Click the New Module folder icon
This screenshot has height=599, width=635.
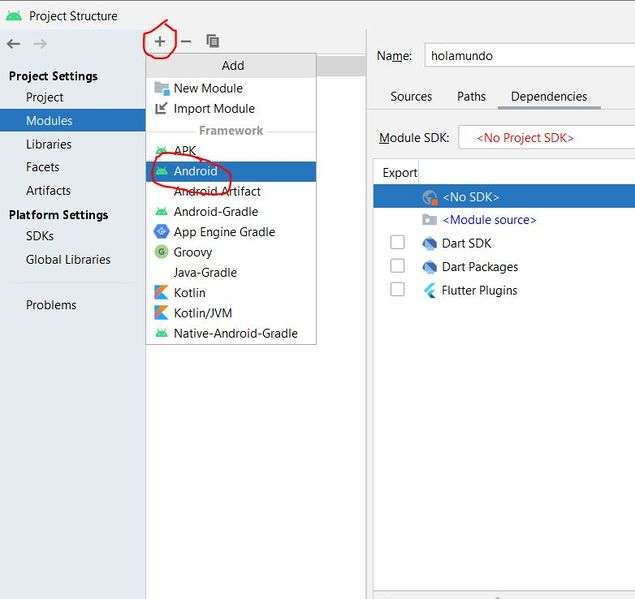point(162,88)
